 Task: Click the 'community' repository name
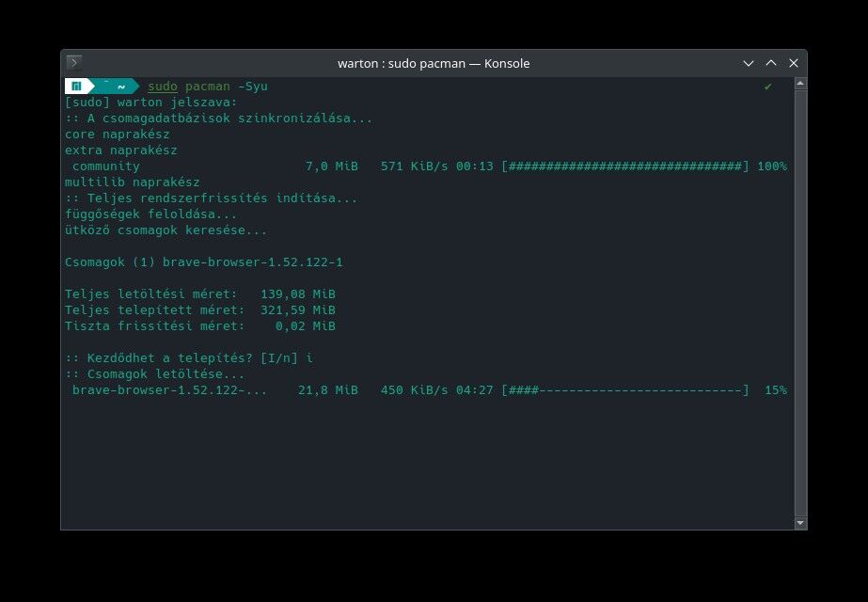106,166
